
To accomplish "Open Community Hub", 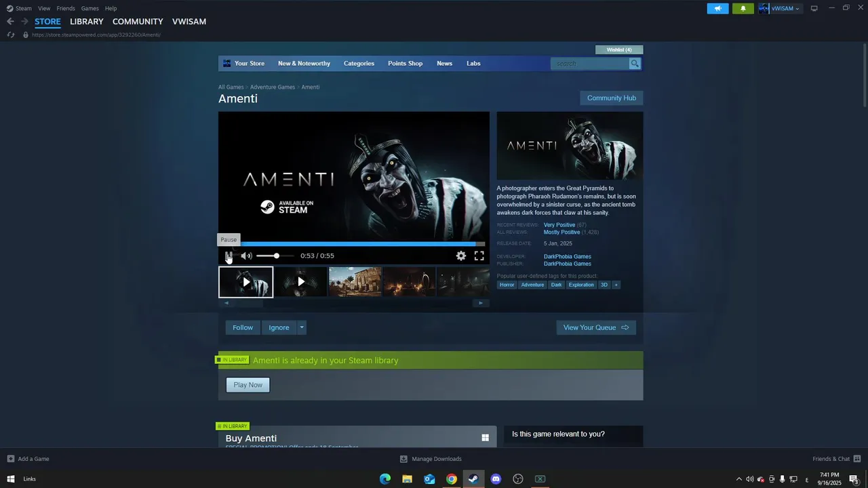I will click(612, 98).
